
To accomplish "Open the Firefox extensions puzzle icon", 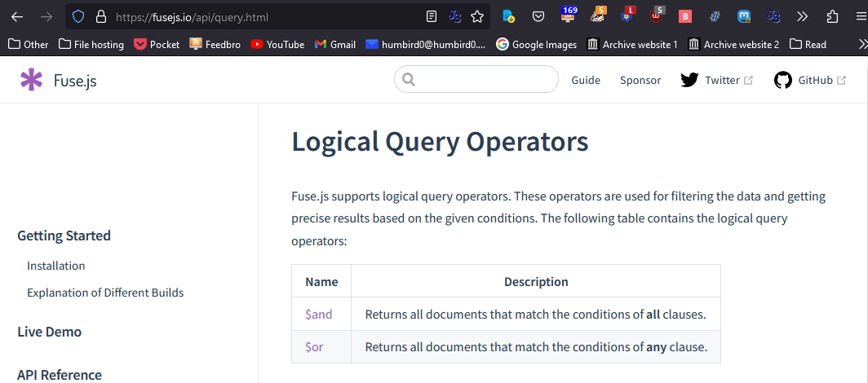I will tap(832, 16).
